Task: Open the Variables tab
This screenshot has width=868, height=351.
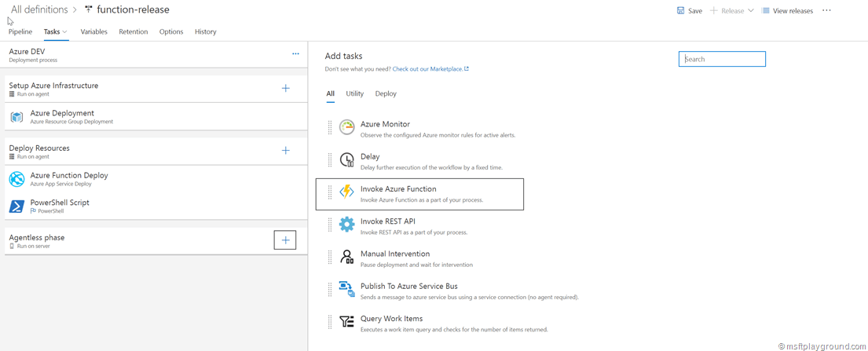Action: [94, 31]
